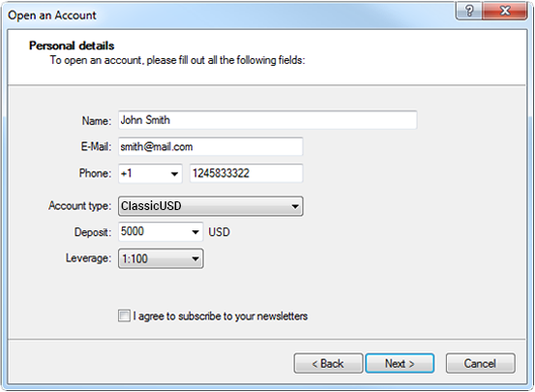Click the Personal details heading

(x=72, y=45)
